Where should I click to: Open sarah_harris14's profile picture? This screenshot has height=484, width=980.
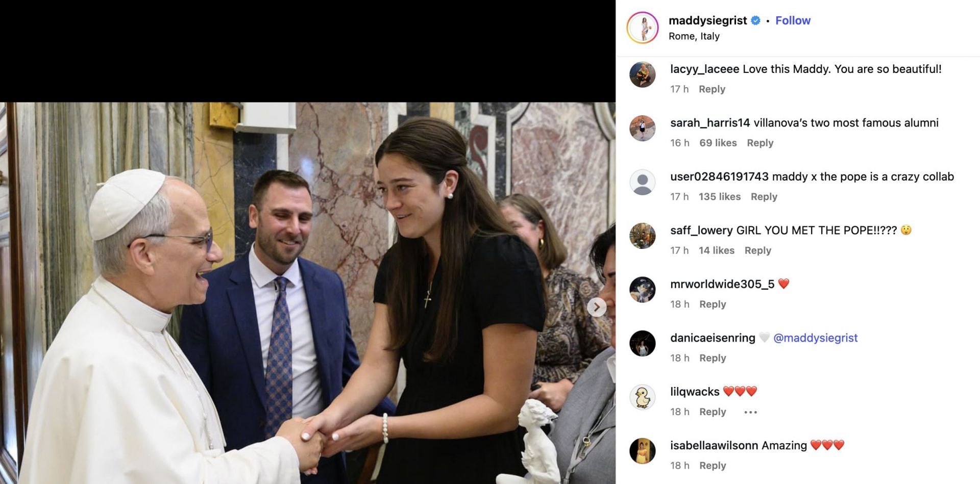click(x=643, y=129)
